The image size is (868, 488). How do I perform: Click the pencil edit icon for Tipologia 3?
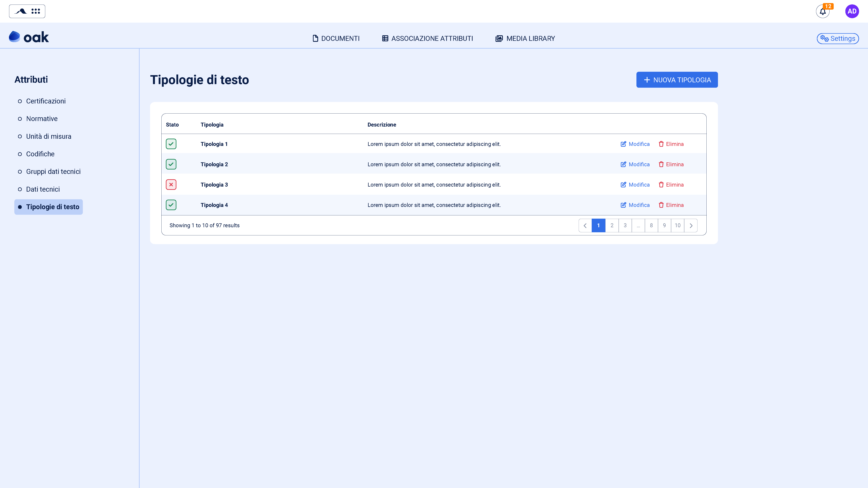[x=623, y=185]
